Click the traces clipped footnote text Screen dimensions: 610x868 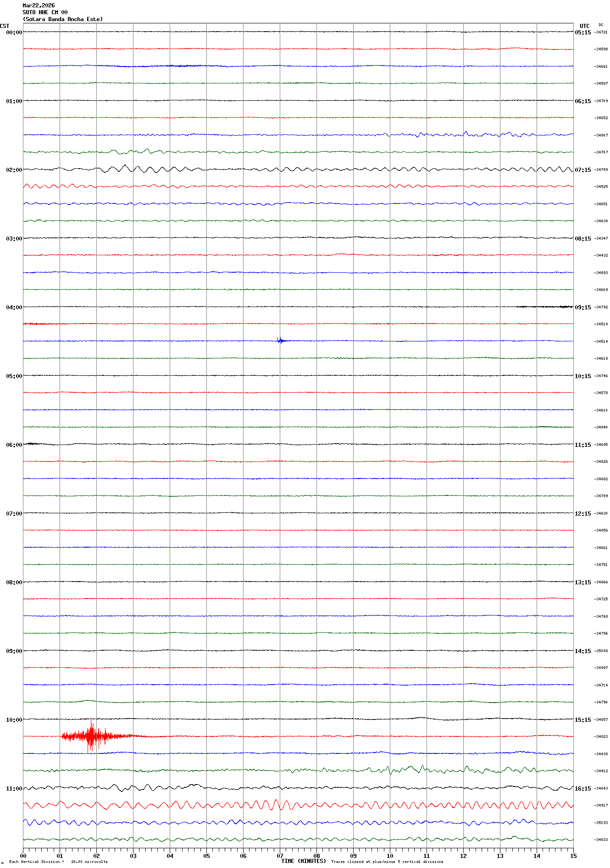[387, 862]
